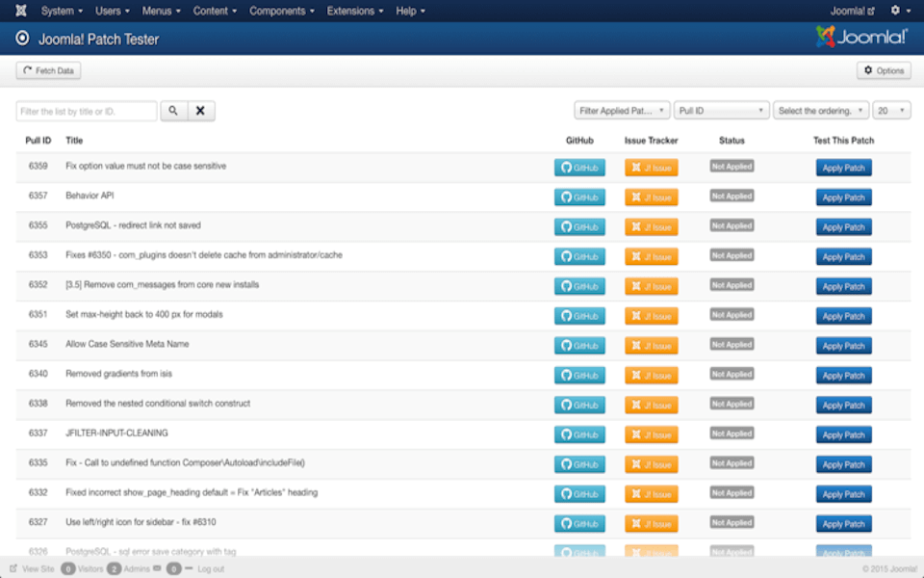Click the View Site link in footer

click(32, 568)
